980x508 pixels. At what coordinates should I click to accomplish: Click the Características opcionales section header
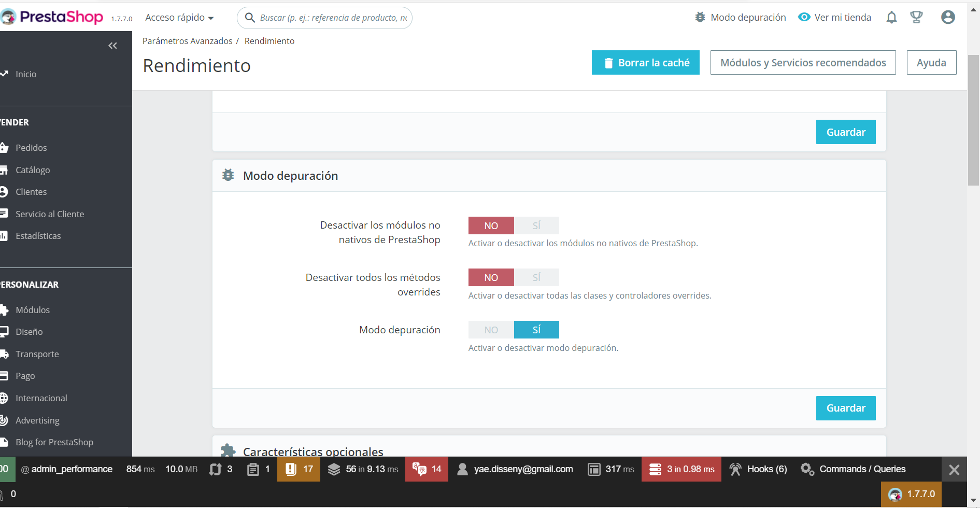tap(313, 451)
